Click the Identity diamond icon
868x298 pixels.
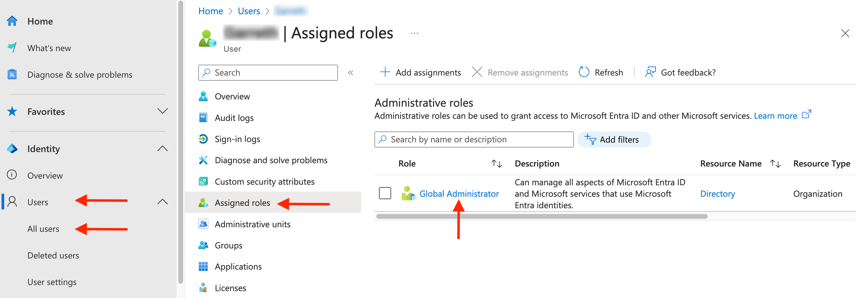12,148
